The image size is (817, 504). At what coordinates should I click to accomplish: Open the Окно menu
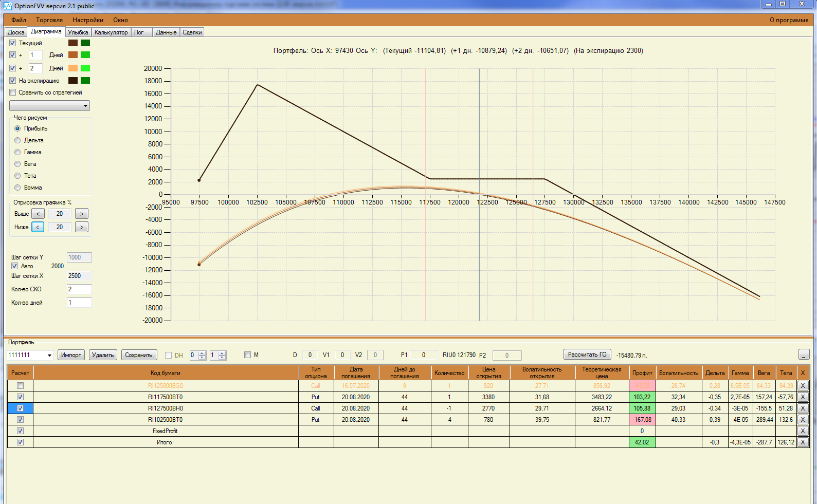tap(121, 20)
